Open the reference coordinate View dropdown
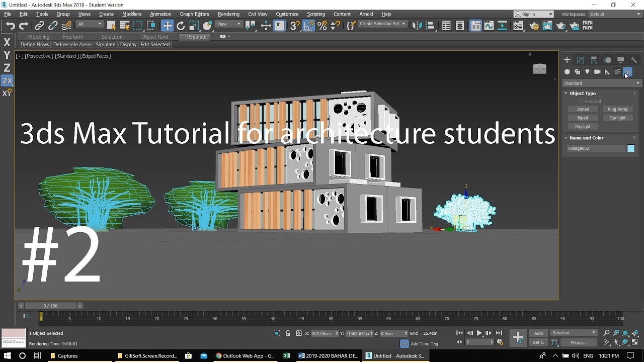 [x=229, y=24]
